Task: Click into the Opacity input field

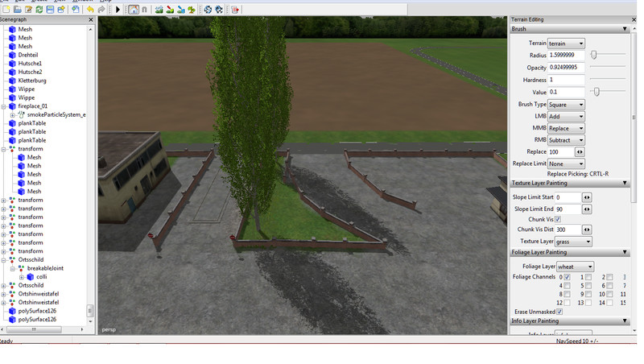Action: pos(566,68)
